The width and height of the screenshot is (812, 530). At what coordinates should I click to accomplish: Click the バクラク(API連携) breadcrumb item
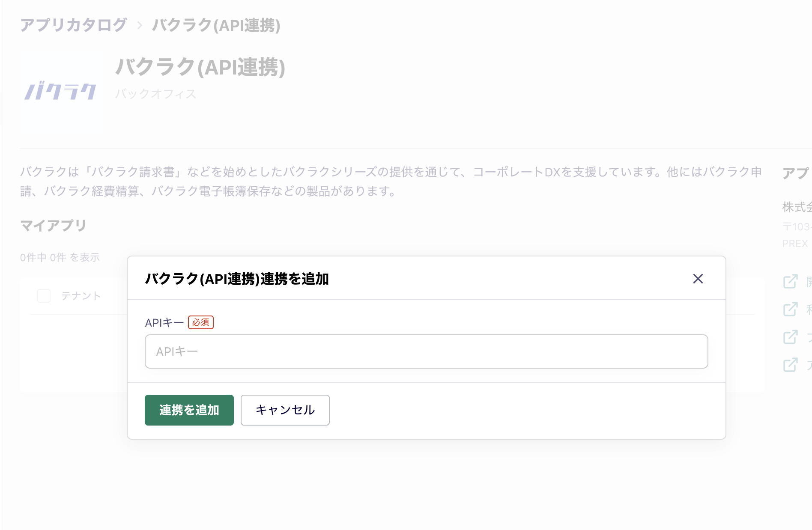216,26
